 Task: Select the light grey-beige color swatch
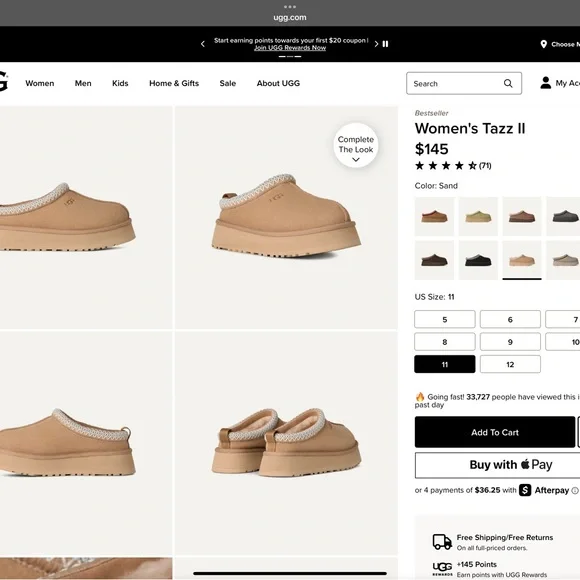563,260
